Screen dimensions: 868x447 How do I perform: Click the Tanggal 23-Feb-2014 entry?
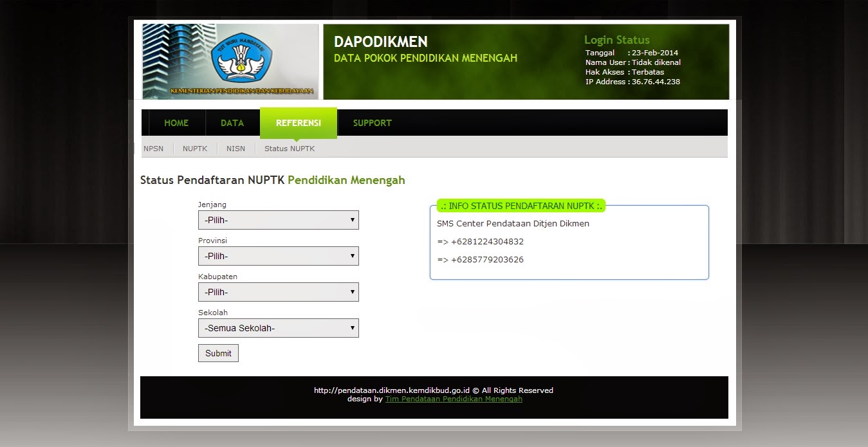pos(632,53)
